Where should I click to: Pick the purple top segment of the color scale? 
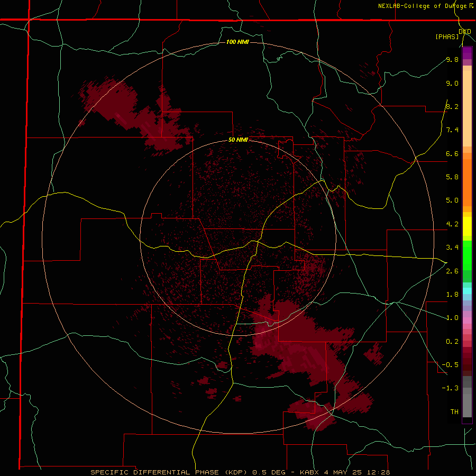coord(467,53)
